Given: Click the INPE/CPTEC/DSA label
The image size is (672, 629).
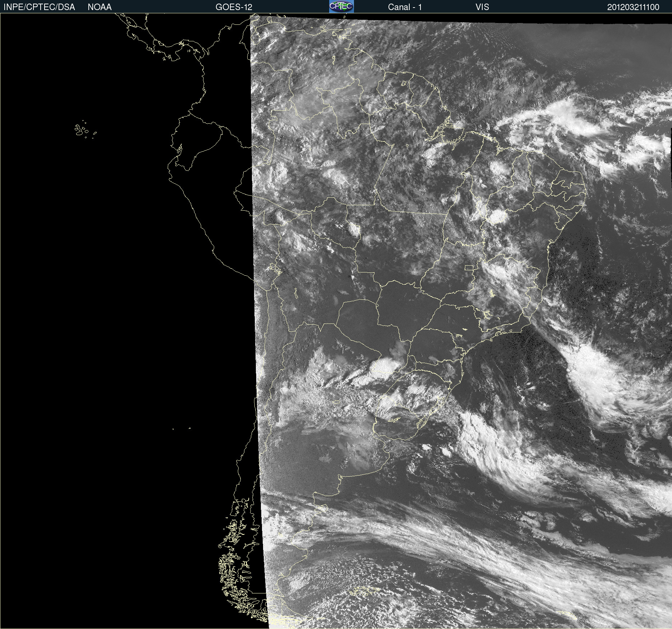Looking at the screenshot, I should (39, 7).
